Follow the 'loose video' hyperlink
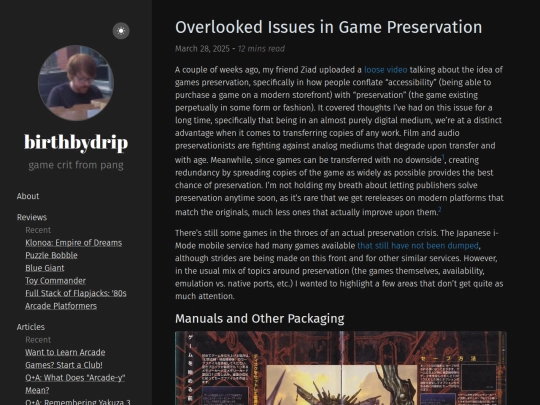540x405 pixels. point(386,70)
